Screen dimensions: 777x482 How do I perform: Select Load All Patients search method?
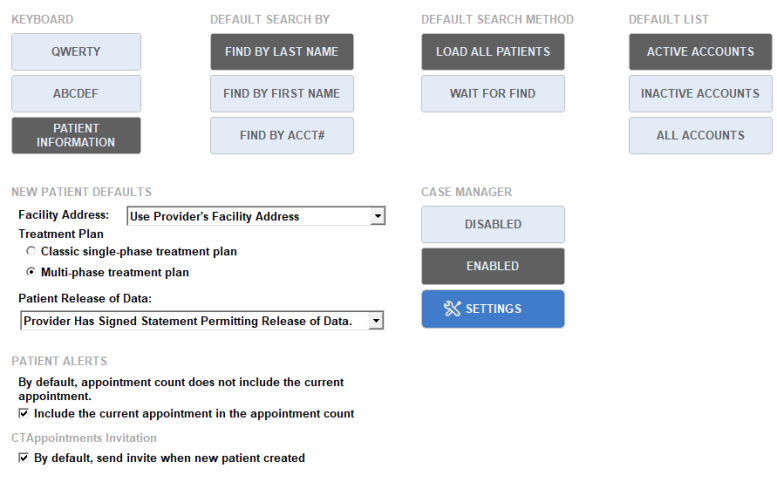(x=492, y=52)
